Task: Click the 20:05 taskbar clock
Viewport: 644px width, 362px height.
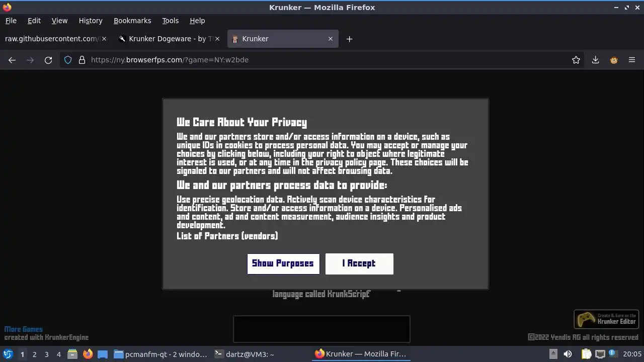Action: coord(632,354)
